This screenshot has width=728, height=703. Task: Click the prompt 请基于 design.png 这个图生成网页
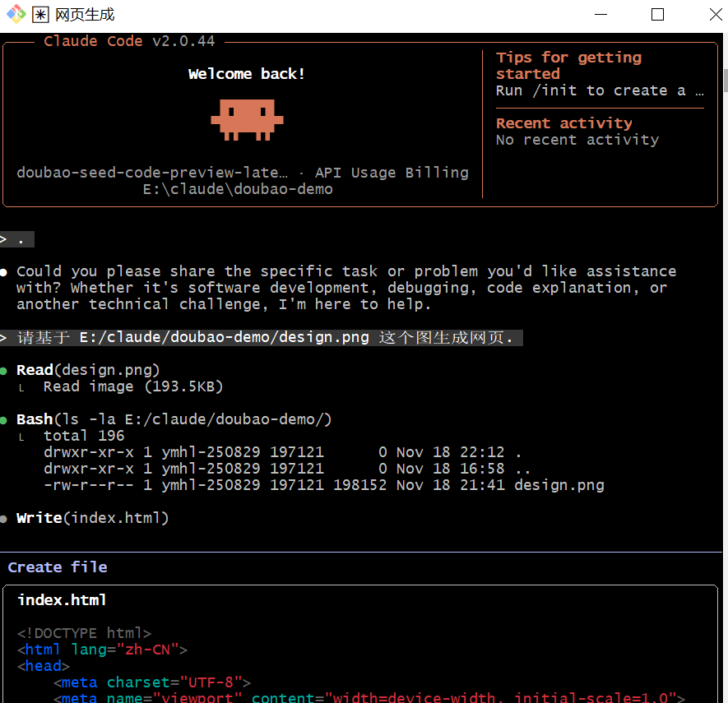pyautogui.click(x=262, y=337)
